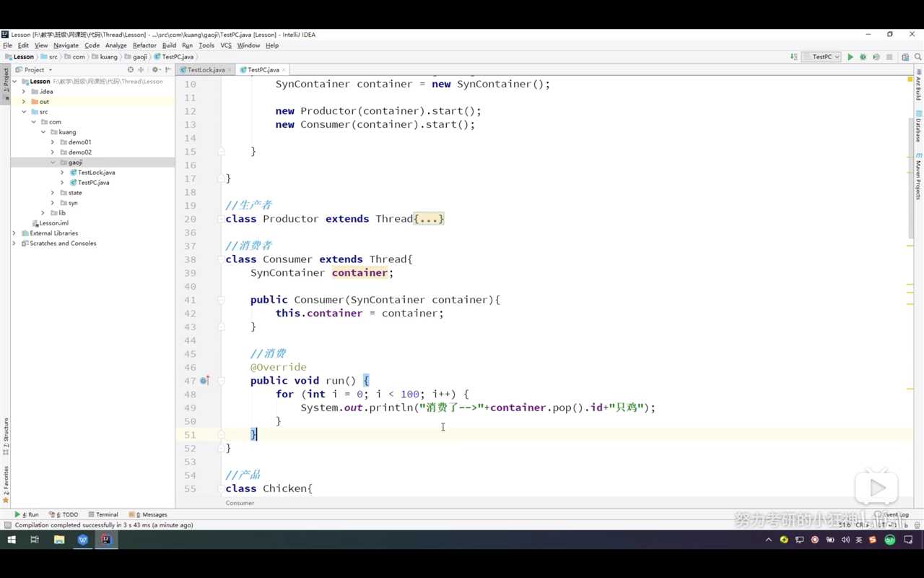The height and width of the screenshot is (578, 924).
Task: Click collapse all icon in Project panel
Action: [141, 70]
